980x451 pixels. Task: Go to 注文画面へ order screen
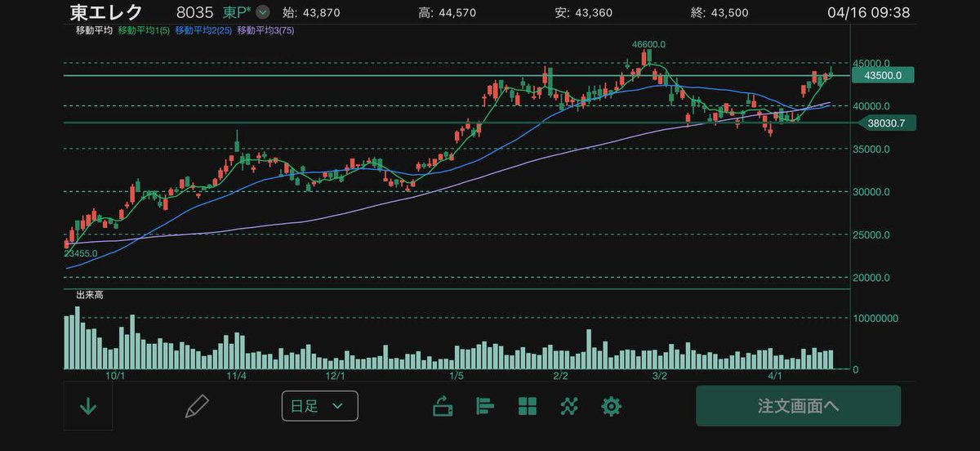click(798, 406)
